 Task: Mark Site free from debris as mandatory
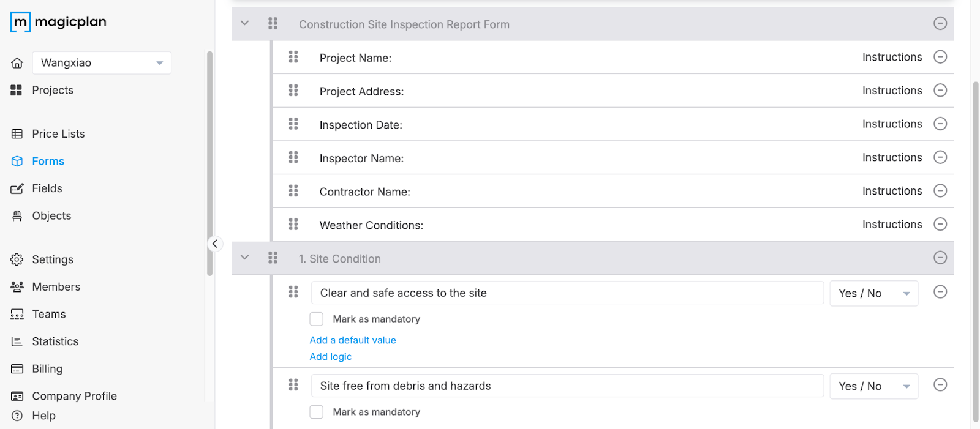point(317,412)
